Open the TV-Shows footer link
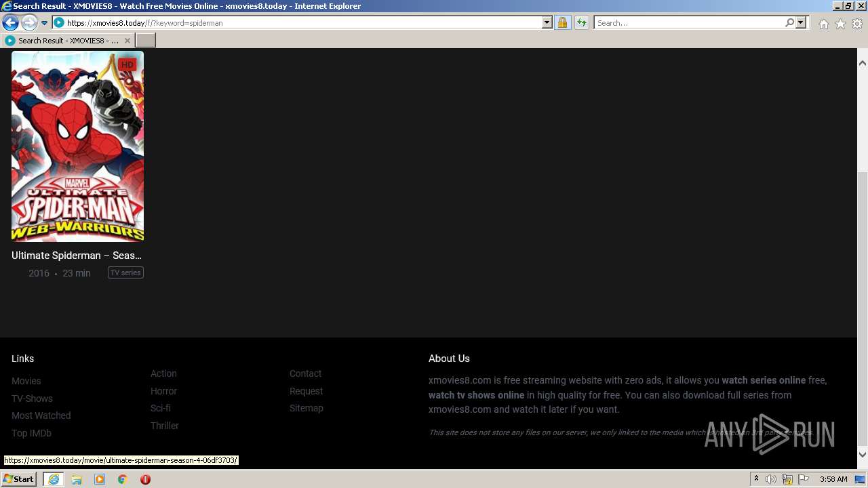The image size is (868, 488). click(x=32, y=399)
